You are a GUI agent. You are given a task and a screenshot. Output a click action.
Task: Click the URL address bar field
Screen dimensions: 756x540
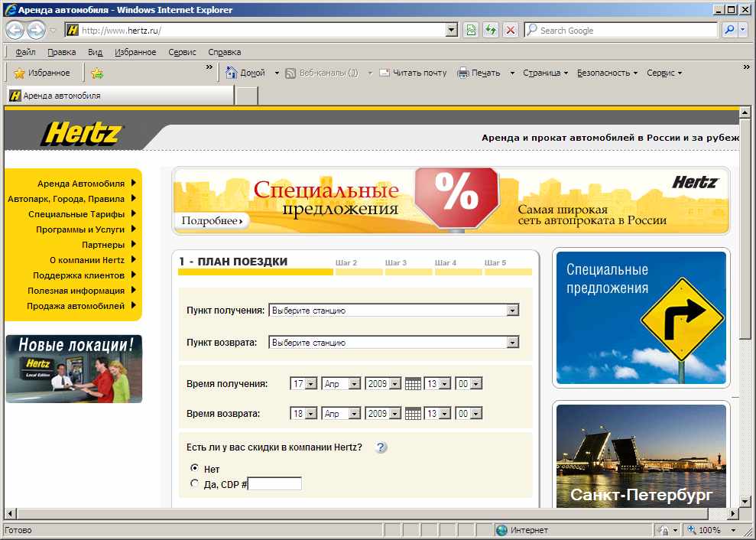tap(263, 30)
